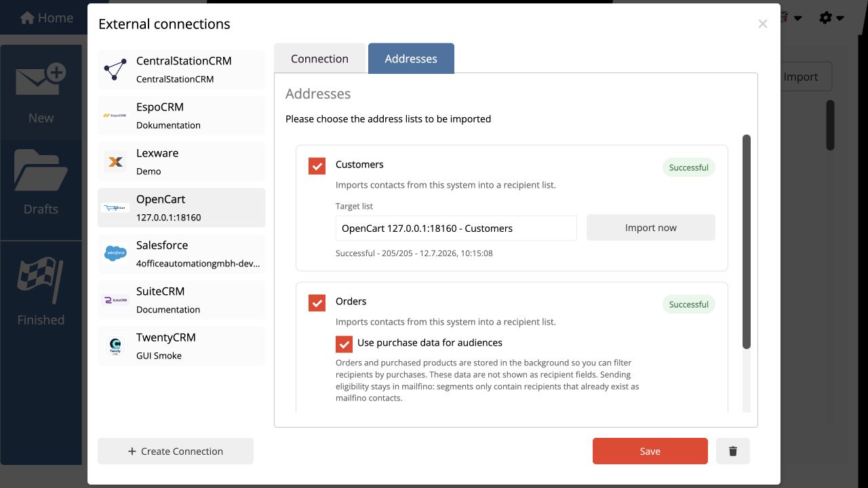The height and width of the screenshot is (488, 868).
Task: Select the OpenCart 127.0.0.1:18160 connection
Action: click(x=182, y=207)
